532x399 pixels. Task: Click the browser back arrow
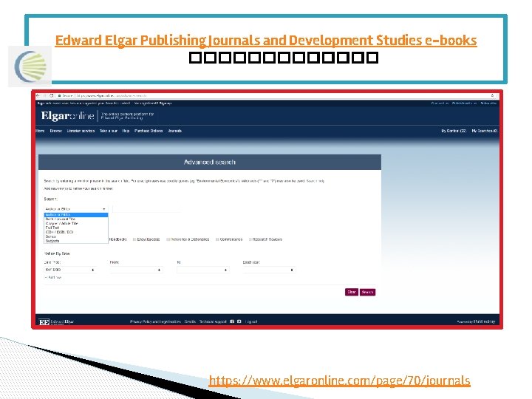(38, 95)
